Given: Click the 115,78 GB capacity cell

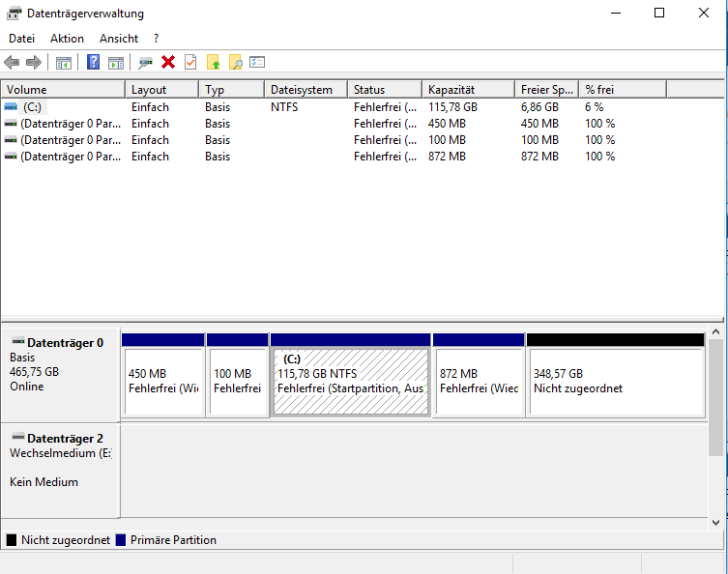Looking at the screenshot, I should pos(452,107).
